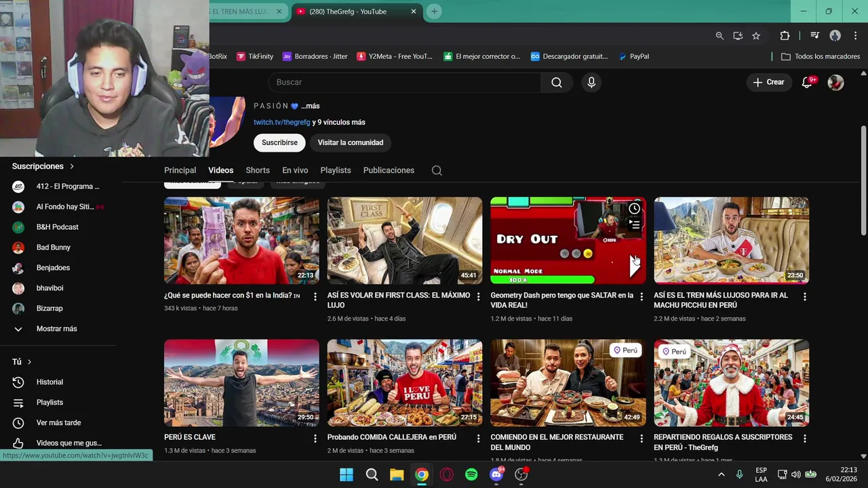
Task: Switch to Principal channel tab
Action: [180, 170]
